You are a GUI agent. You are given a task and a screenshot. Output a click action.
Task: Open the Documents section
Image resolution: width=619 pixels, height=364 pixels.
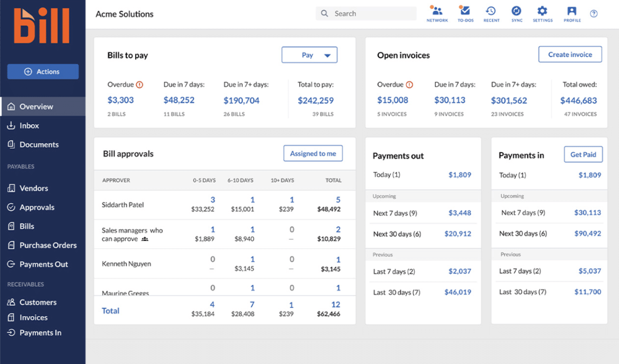pos(39,144)
